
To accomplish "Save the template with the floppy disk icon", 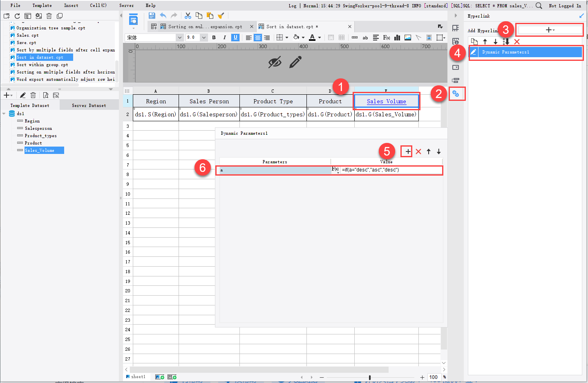I will click(x=152, y=16).
